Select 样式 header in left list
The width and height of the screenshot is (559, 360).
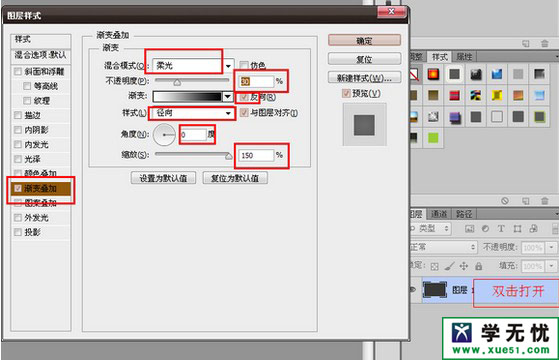pyautogui.click(x=41, y=40)
